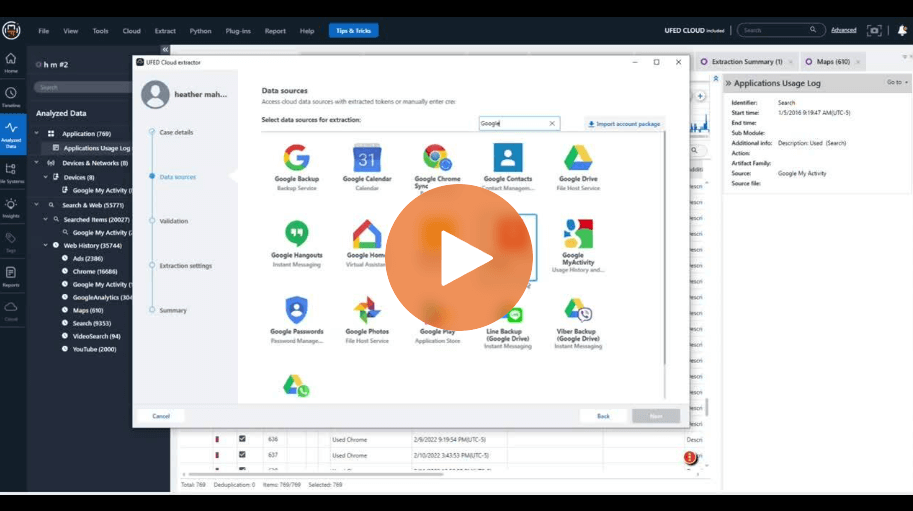
Task: Open the File Systems sidebar icon
Action: point(11,173)
